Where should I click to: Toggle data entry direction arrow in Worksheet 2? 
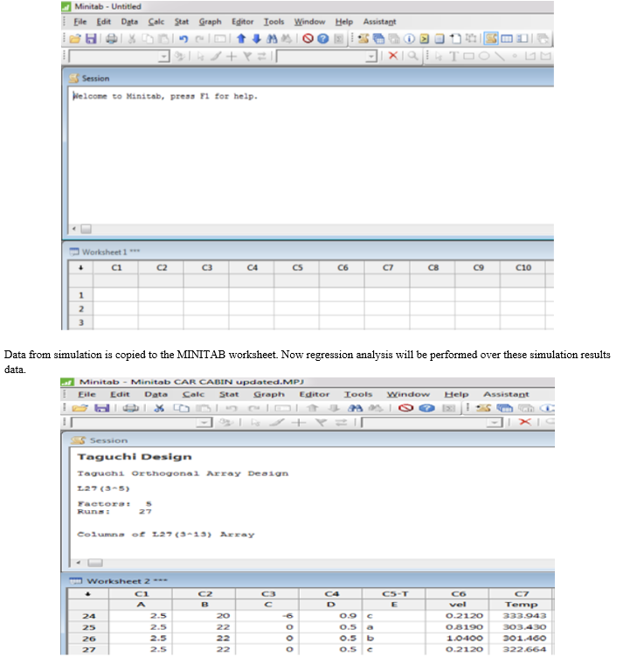coord(87,594)
